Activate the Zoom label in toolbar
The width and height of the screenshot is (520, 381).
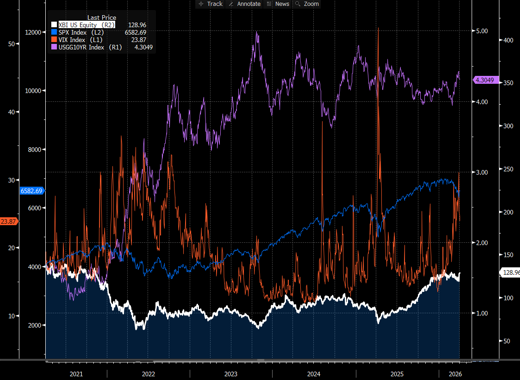[x=311, y=4]
